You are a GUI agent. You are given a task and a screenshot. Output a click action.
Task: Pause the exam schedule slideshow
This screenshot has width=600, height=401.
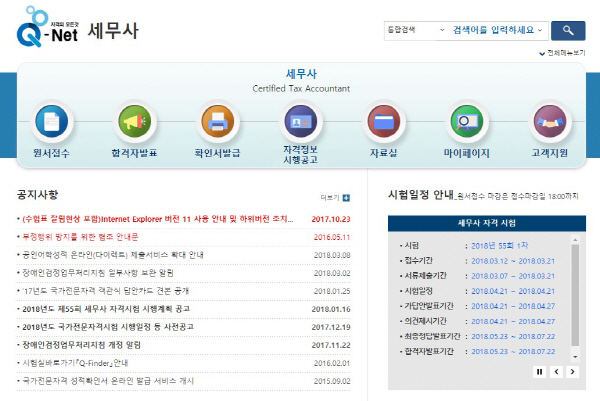click(x=540, y=372)
